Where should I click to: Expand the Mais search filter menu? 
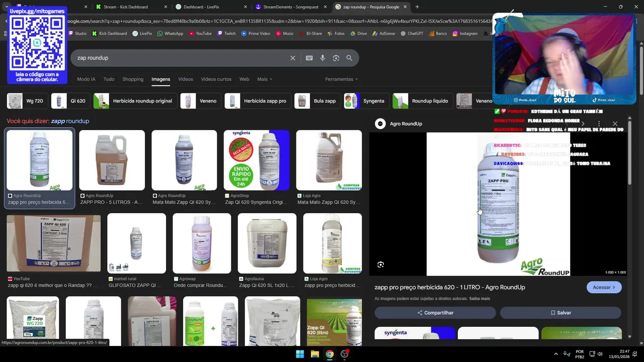coord(265,79)
